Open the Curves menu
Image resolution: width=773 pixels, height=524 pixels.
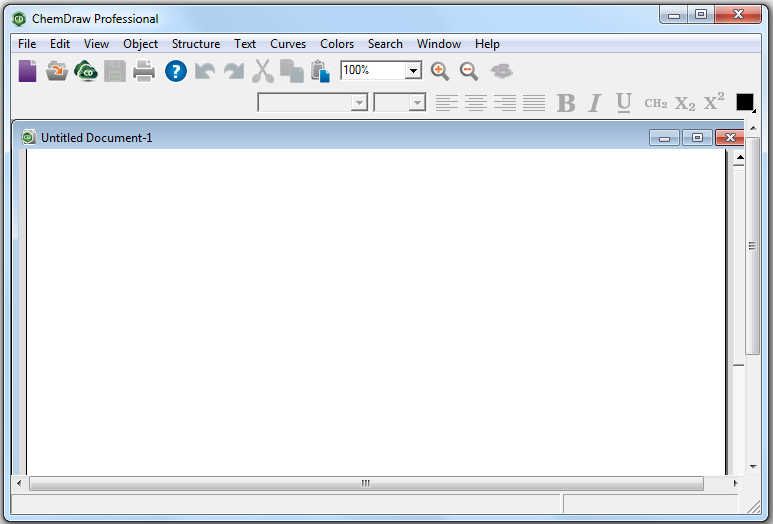(288, 44)
